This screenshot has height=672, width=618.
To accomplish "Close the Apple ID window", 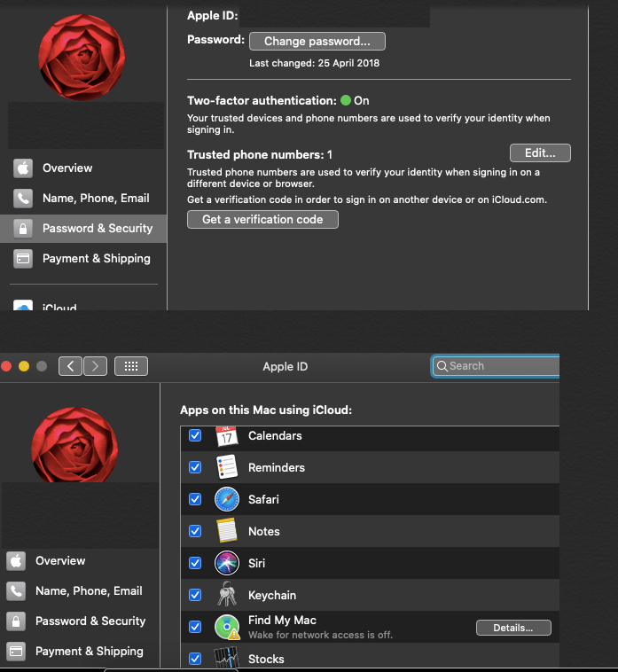I will tap(6, 366).
